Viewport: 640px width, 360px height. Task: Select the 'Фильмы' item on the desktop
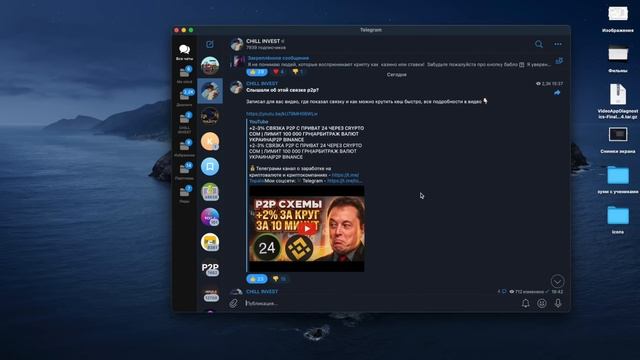click(x=618, y=58)
